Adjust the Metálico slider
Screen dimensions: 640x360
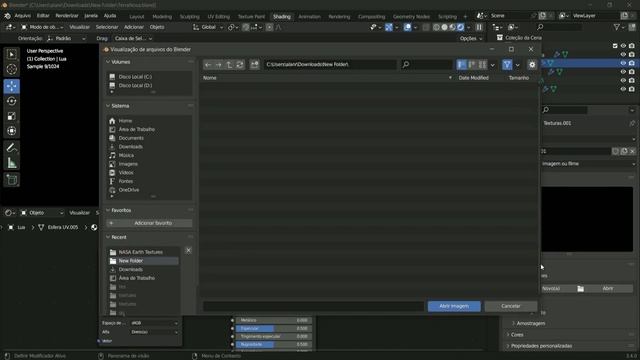274,320
